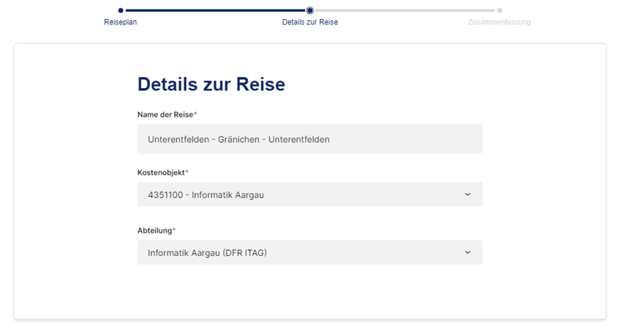Click the Zusammenfassung step circle

point(500,10)
